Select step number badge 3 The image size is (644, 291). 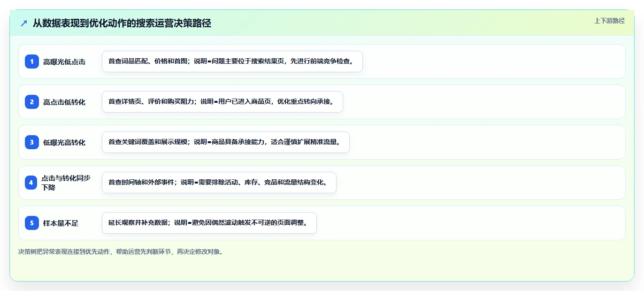coord(32,142)
